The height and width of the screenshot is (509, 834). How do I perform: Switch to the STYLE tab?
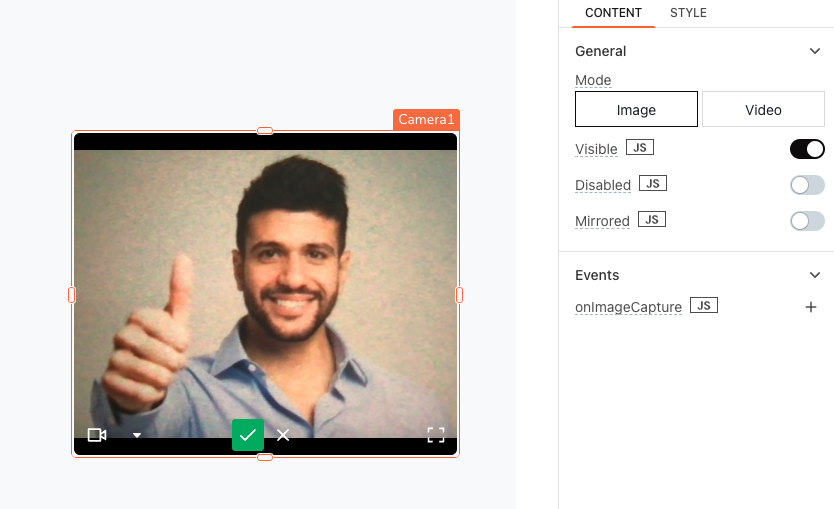click(x=688, y=13)
